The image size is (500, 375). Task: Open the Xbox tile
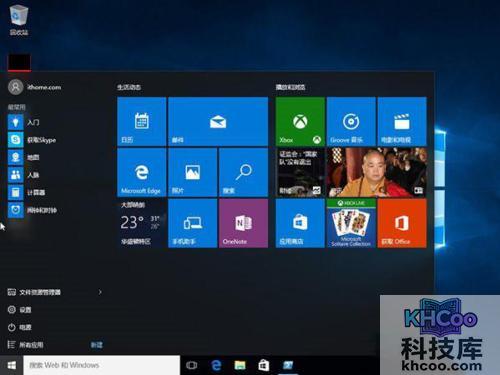300,122
